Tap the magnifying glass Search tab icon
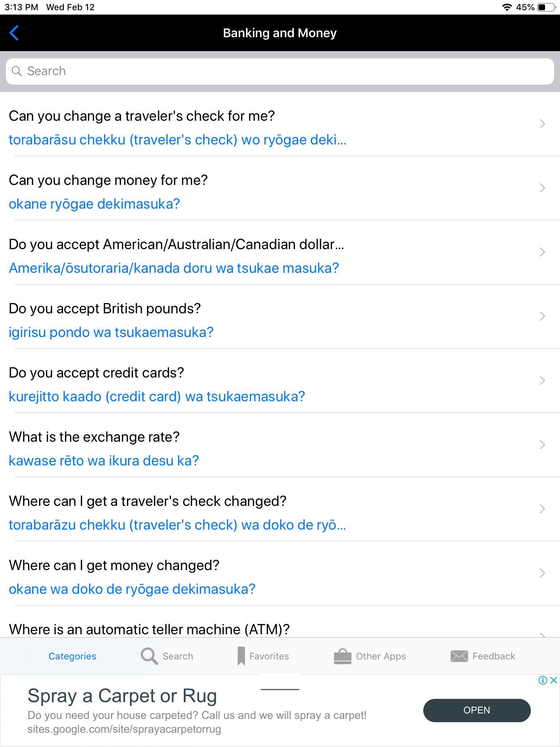This screenshot has height=747, width=560. click(149, 656)
